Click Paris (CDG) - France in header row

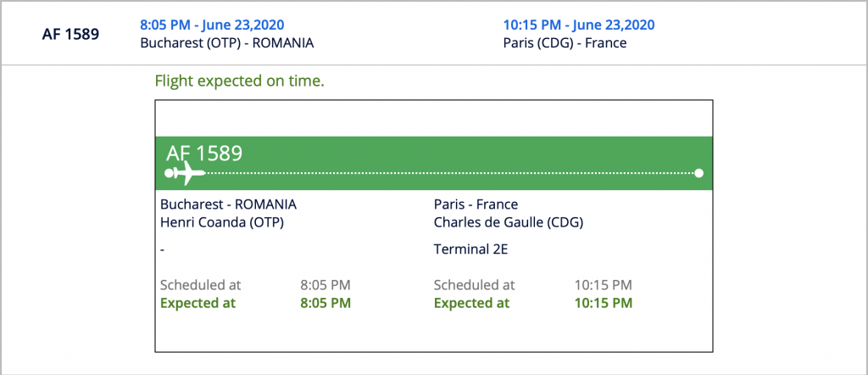[x=565, y=42]
